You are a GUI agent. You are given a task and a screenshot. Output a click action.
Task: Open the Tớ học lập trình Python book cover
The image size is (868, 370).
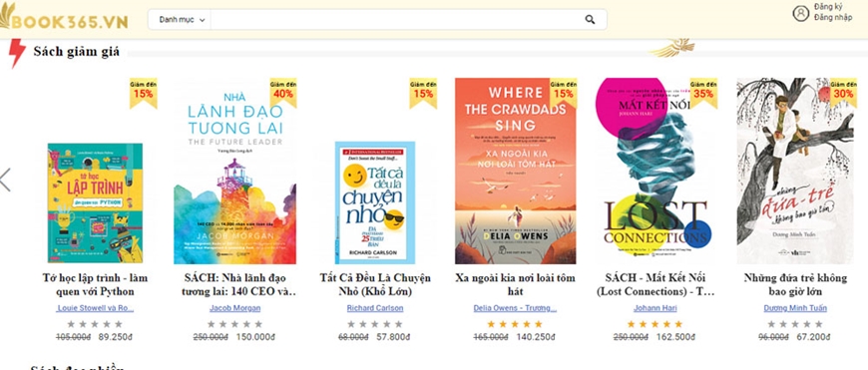click(95, 203)
